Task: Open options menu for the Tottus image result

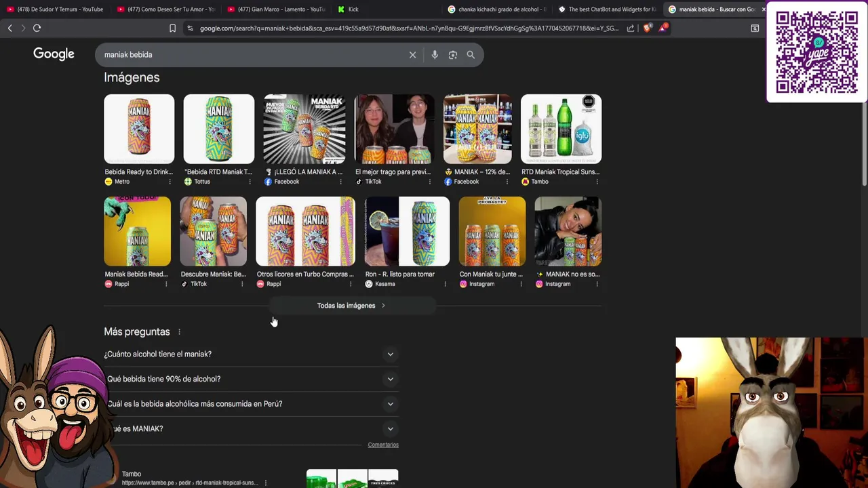Action: pos(250,182)
